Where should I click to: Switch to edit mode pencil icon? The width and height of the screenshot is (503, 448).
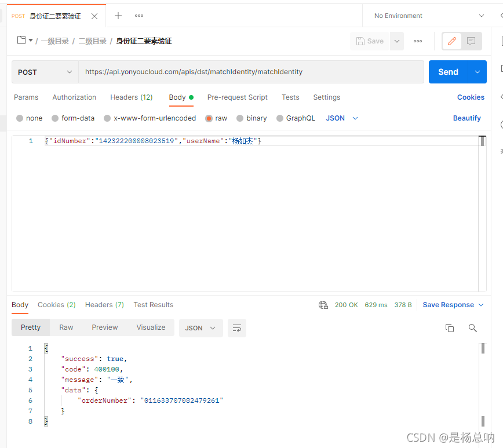(452, 41)
